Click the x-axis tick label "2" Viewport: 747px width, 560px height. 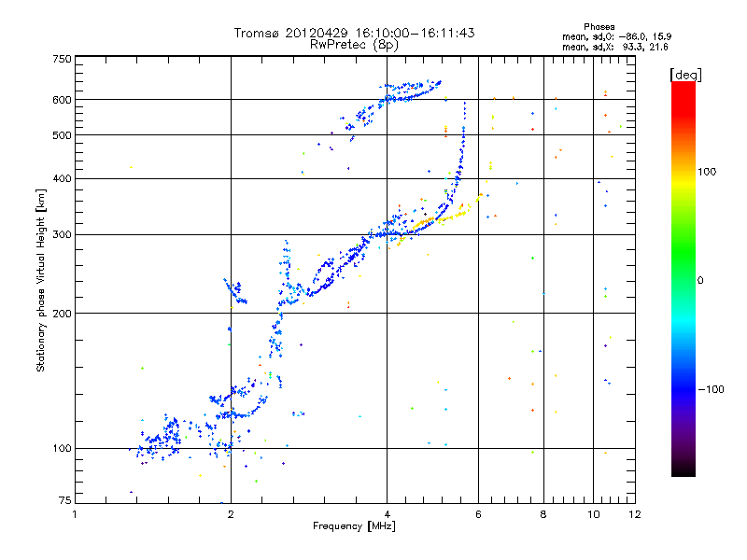point(231,514)
